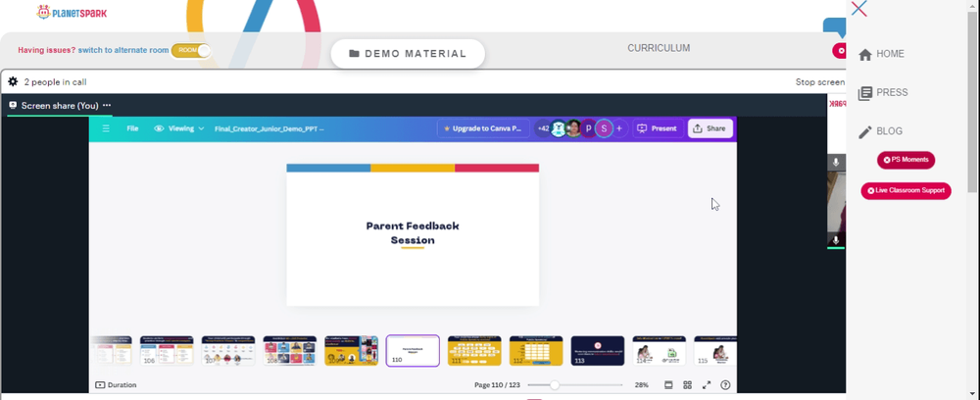The width and height of the screenshot is (980, 400).
Task: Open Screen share options ellipsis
Action: (x=107, y=105)
